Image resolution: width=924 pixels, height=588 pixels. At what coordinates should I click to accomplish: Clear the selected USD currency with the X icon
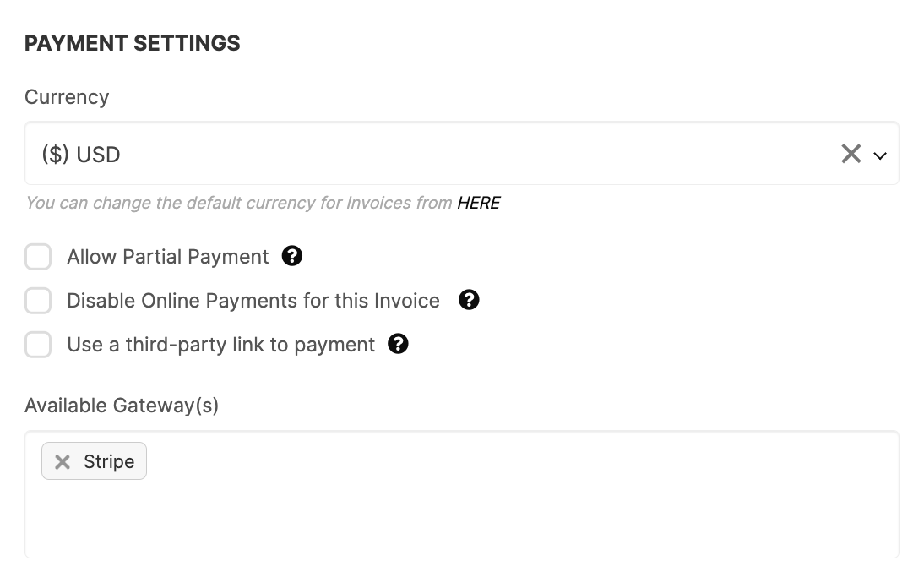point(851,154)
